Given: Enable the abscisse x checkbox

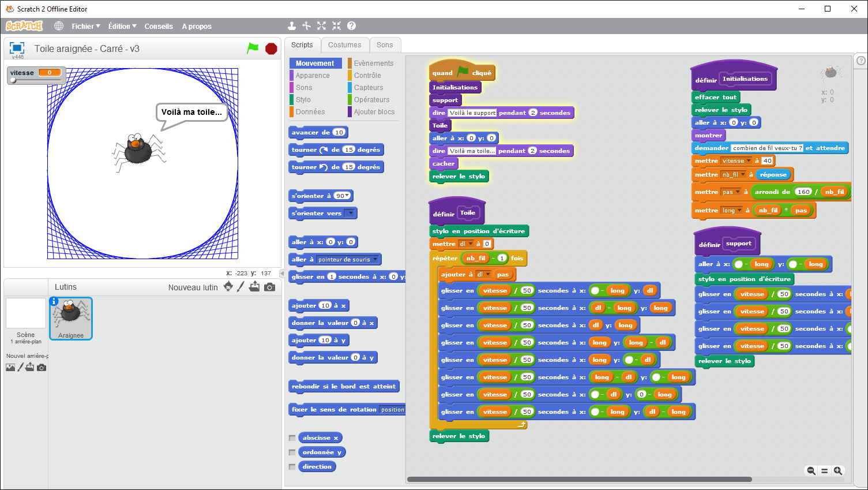Looking at the screenshot, I should tap(292, 438).
